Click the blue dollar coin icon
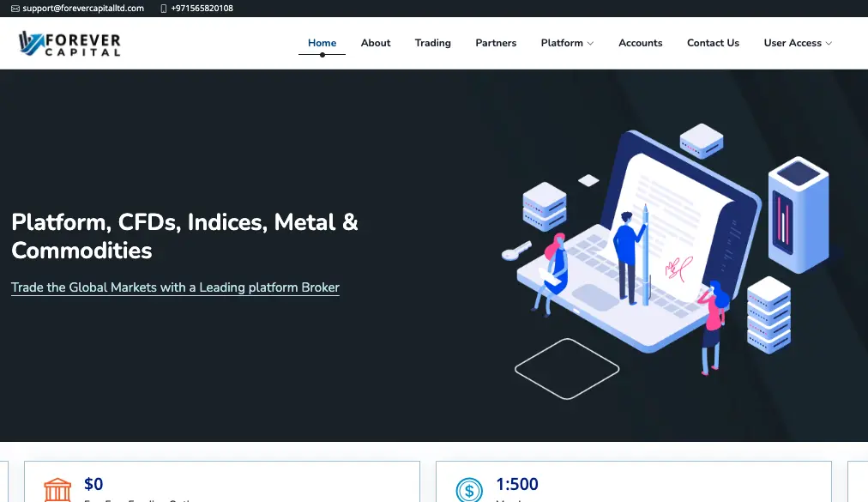The height and width of the screenshot is (502, 868). [x=469, y=490]
